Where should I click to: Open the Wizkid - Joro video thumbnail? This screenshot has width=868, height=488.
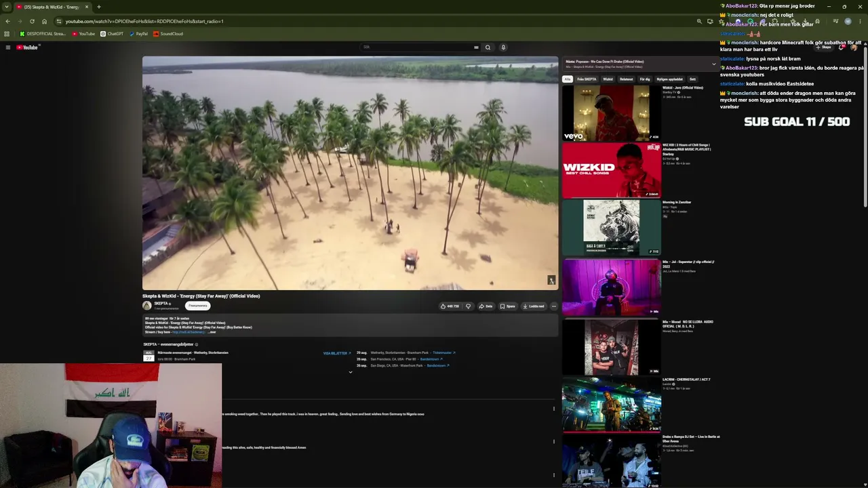[611, 113]
